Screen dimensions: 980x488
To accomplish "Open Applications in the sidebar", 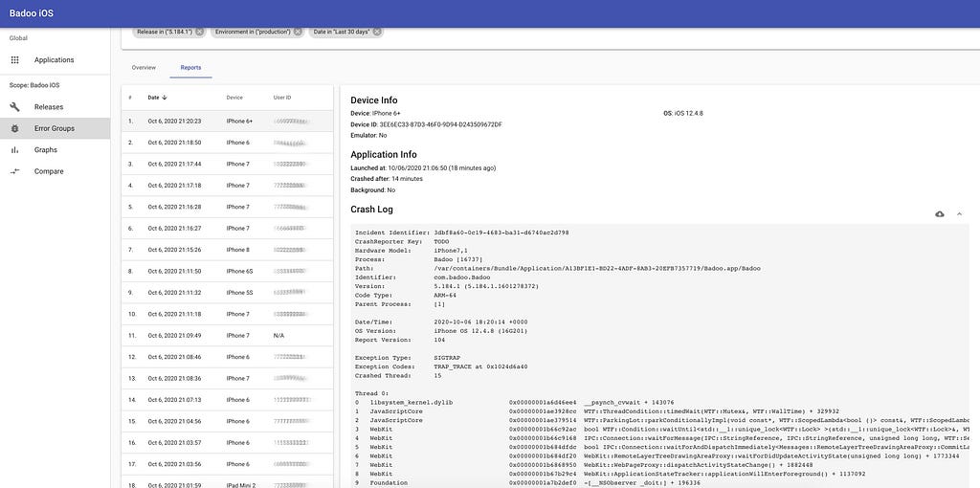I will 55,60.
